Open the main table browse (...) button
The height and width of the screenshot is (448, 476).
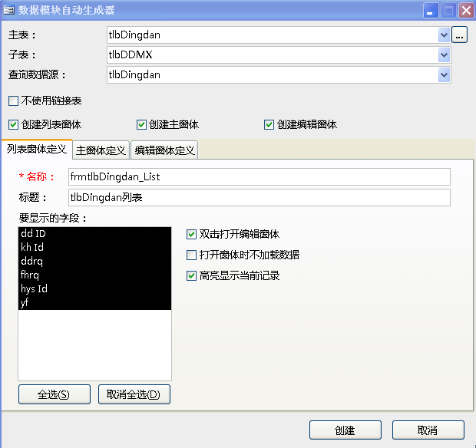click(459, 35)
